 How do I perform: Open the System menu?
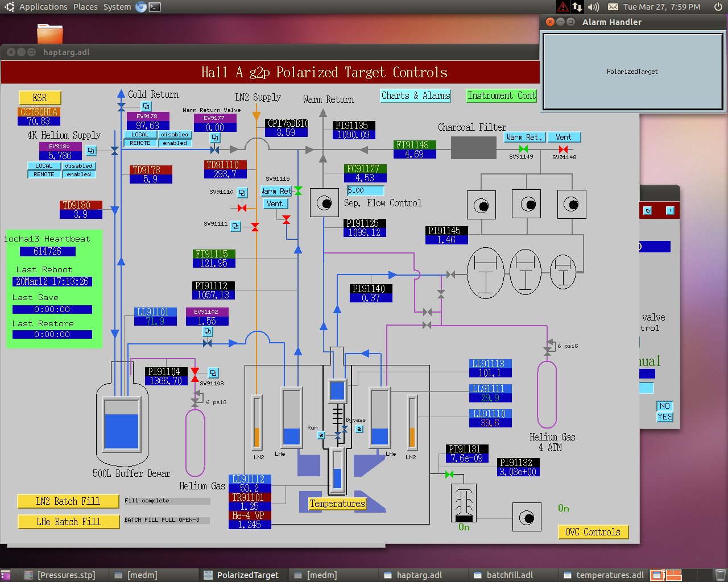click(x=117, y=7)
